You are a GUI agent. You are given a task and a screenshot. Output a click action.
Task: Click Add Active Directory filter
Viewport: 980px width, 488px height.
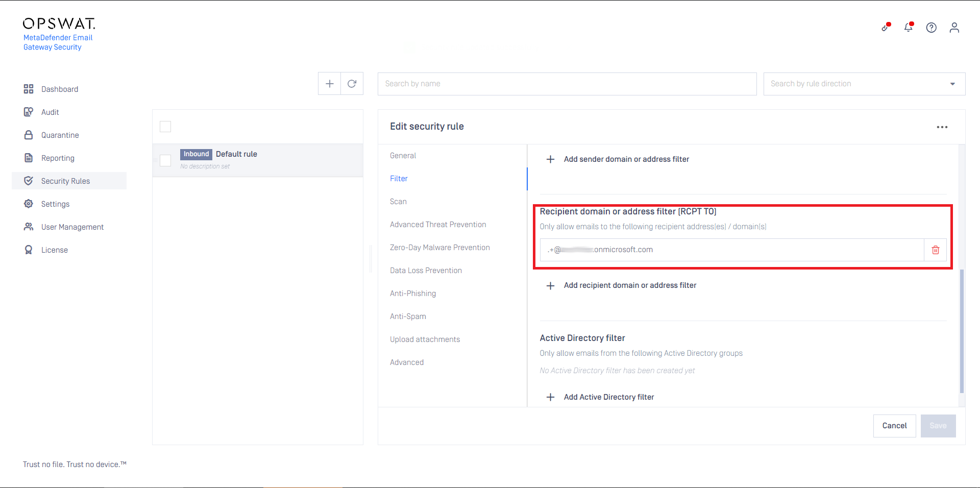click(x=608, y=397)
